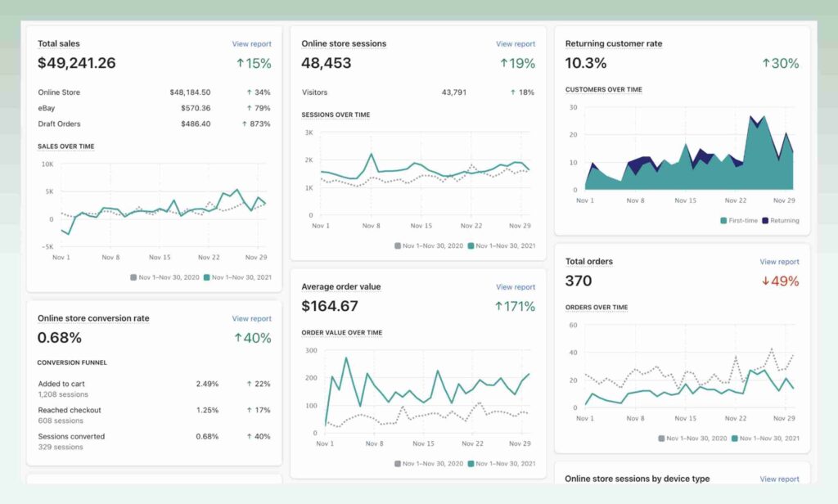Click the Added to cart funnel row
The width and height of the screenshot is (838, 504).
point(154,389)
